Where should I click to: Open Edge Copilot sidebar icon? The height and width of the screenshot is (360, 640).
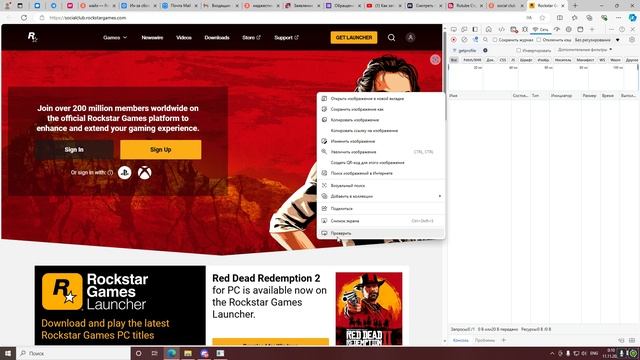click(x=632, y=18)
